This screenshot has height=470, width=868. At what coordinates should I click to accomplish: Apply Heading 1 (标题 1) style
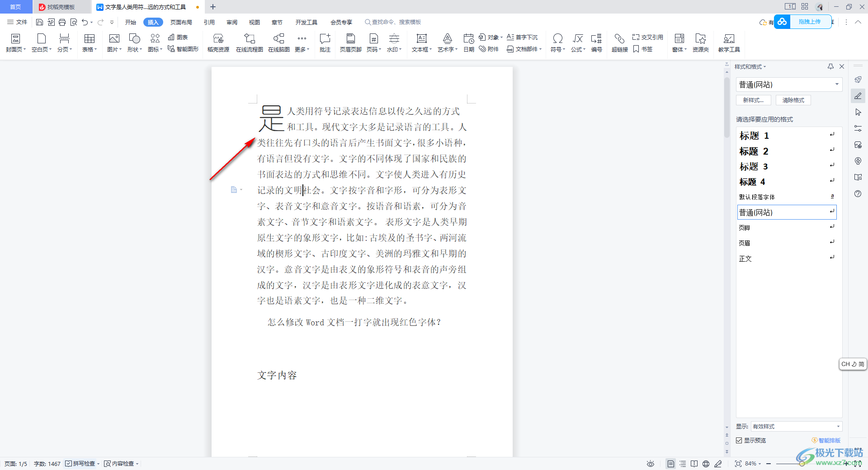pyautogui.click(x=787, y=136)
